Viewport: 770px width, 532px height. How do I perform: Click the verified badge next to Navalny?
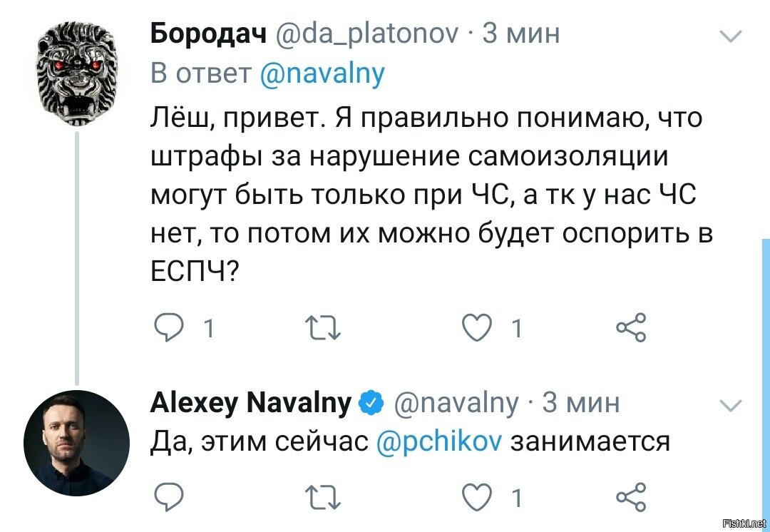tap(371, 403)
